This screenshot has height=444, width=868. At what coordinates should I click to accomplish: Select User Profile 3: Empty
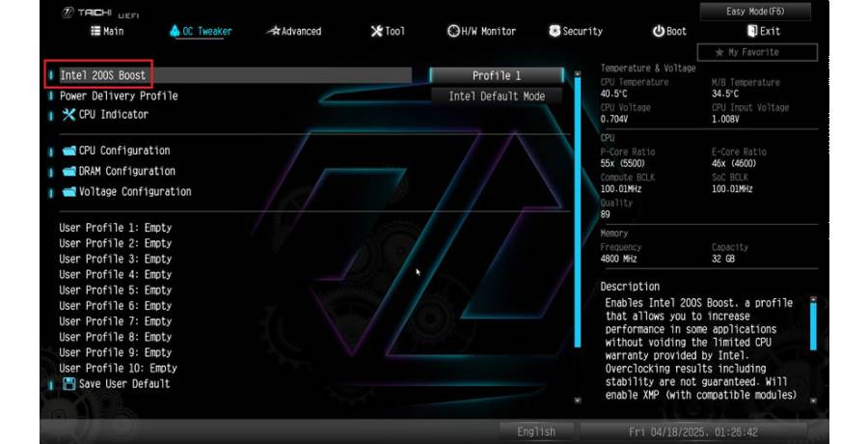116,259
